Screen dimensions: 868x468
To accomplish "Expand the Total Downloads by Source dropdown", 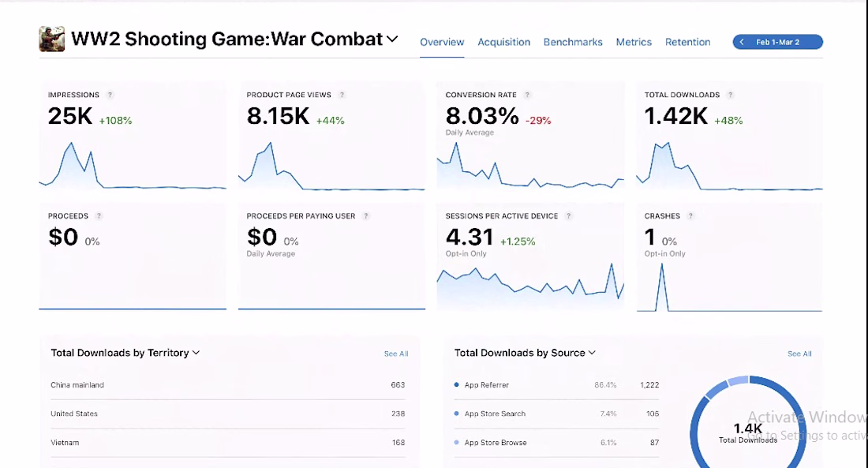I will coord(592,353).
